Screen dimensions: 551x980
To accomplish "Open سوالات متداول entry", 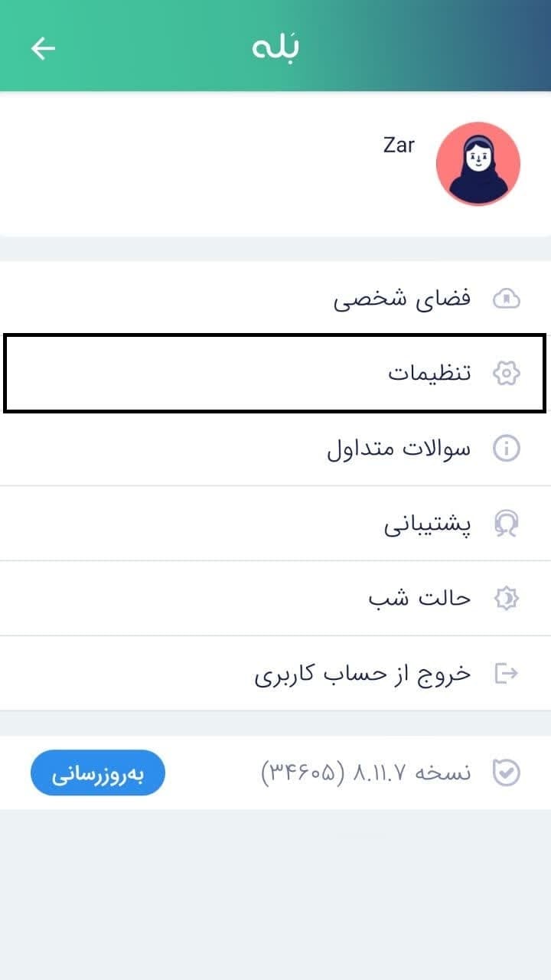I will tap(275, 449).
